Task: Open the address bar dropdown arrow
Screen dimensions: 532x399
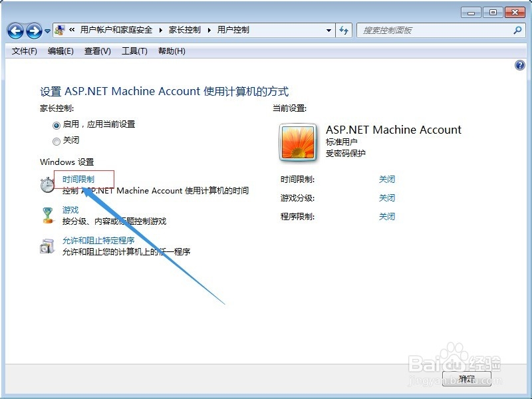Action: [x=329, y=31]
